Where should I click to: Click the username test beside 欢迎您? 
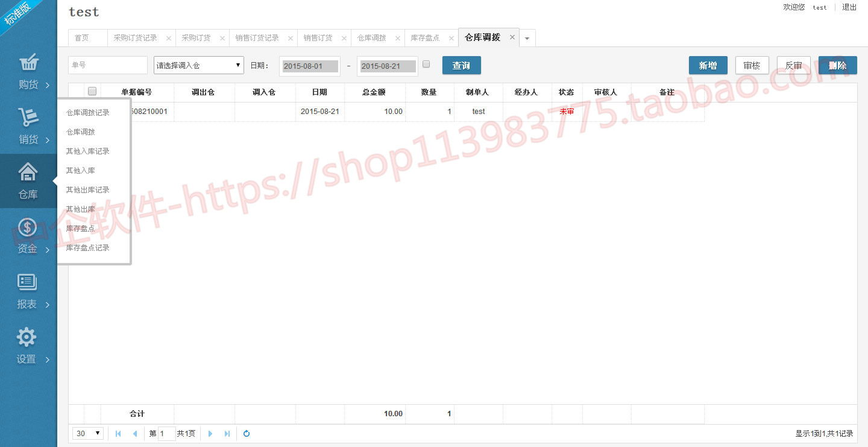820,8
